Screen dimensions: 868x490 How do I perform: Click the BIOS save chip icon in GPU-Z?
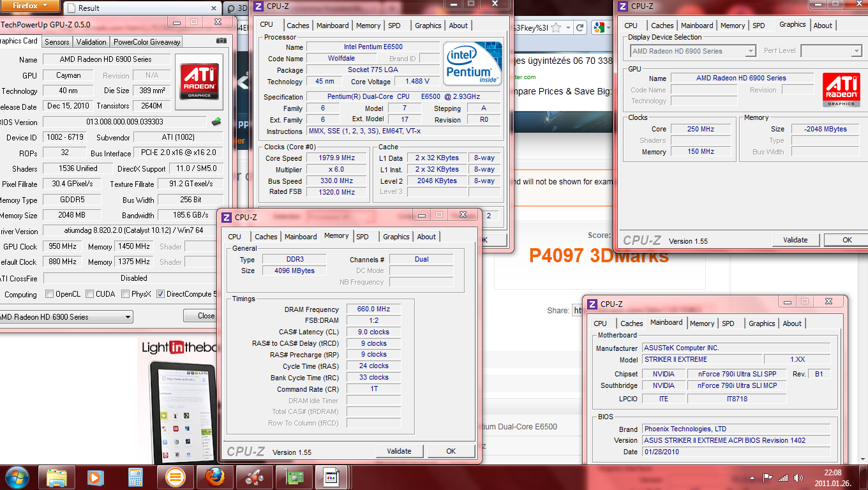[x=217, y=121]
